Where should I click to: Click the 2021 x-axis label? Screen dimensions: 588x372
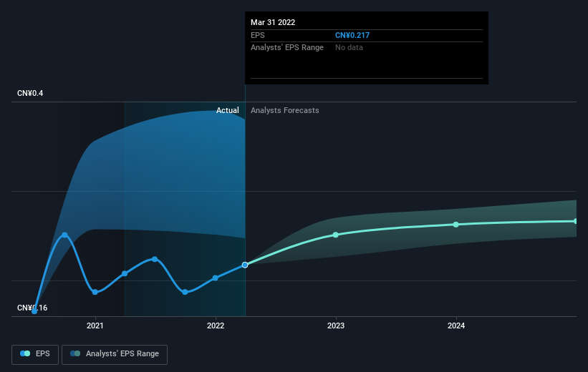tap(95, 325)
